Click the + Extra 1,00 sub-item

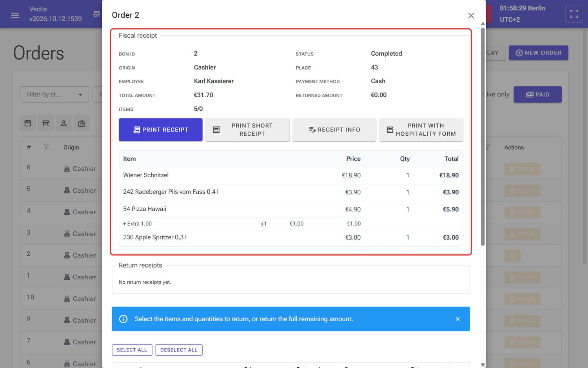(137, 224)
